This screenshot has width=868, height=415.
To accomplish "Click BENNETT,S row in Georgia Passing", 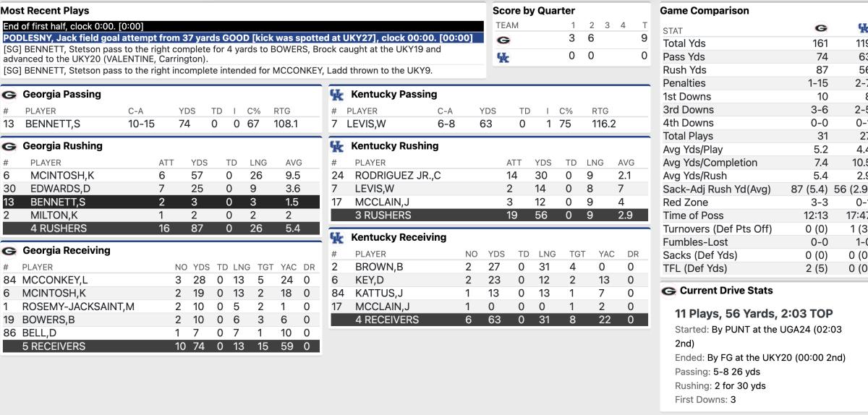I will pyautogui.click(x=161, y=124).
